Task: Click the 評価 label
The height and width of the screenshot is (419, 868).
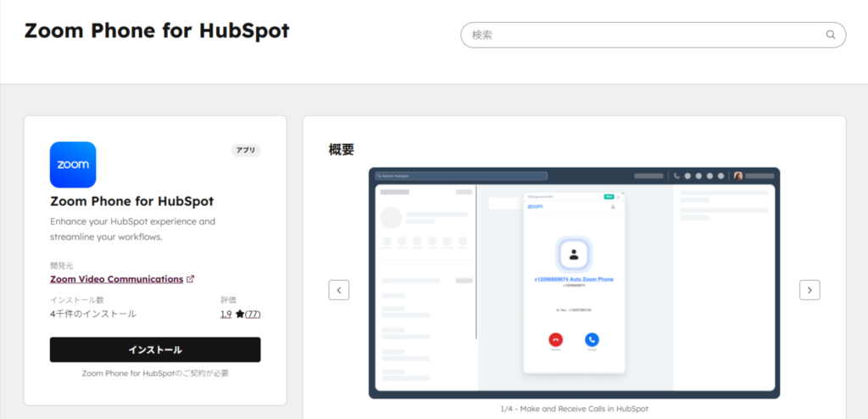Action: click(228, 300)
